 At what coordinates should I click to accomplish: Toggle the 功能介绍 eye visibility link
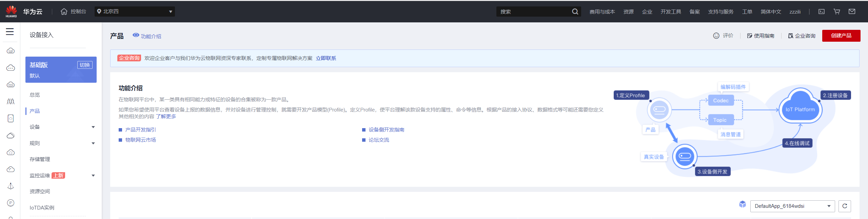click(x=147, y=36)
